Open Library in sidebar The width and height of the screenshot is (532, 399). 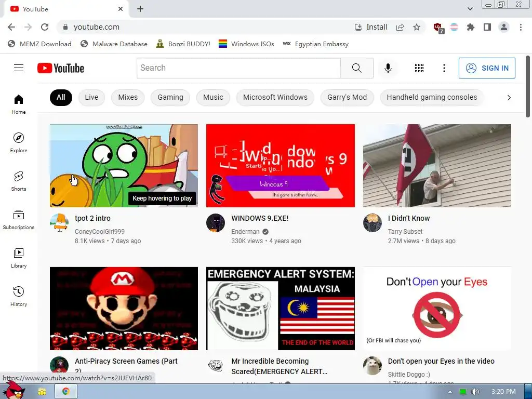click(19, 258)
